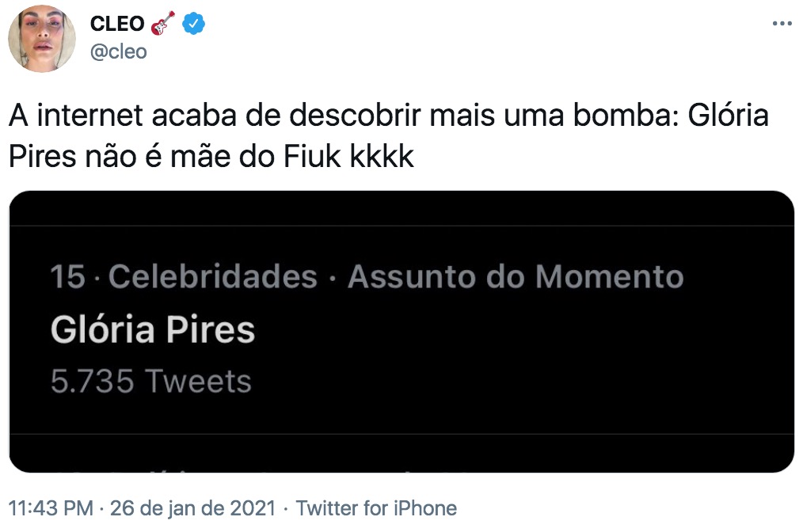Open the CLEO profile avatar photo

42,39
